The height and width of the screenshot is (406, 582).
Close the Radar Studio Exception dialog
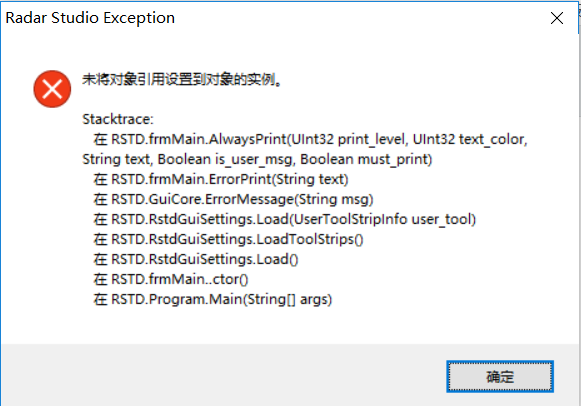pyautogui.click(x=557, y=18)
